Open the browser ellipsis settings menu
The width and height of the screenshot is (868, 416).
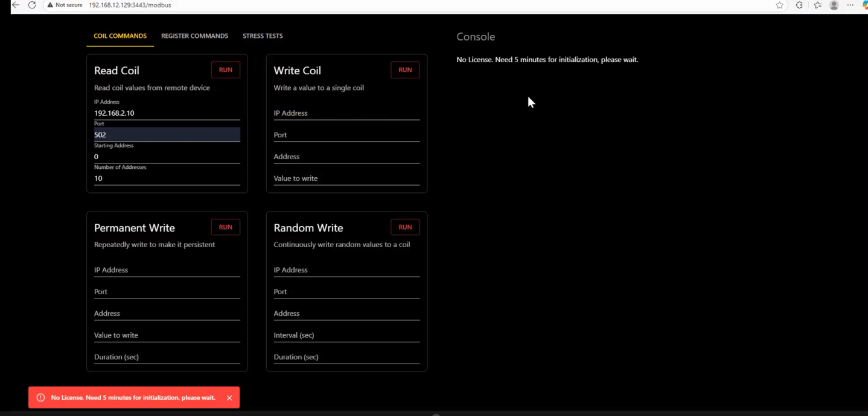[x=850, y=5]
